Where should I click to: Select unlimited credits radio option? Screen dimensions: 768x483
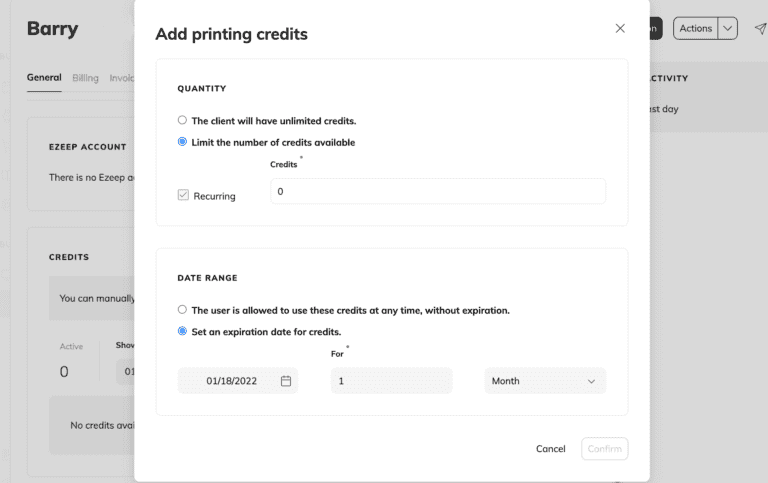tap(182, 120)
